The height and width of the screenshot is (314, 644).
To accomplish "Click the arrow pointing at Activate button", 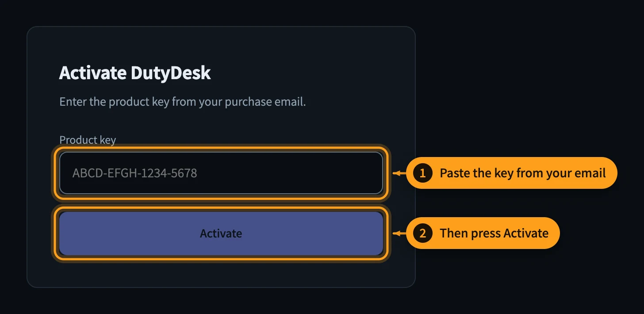I will click(399, 233).
